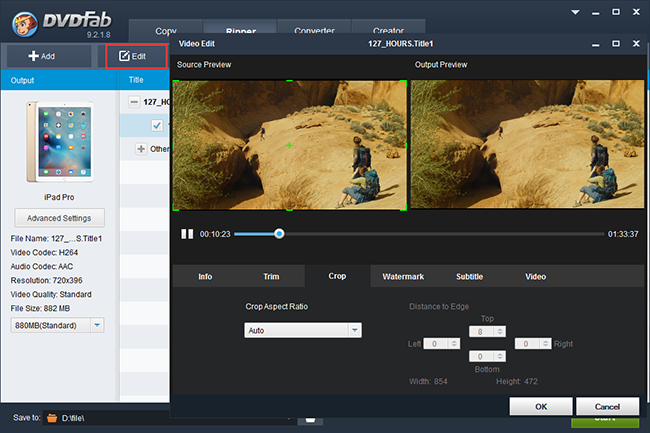The height and width of the screenshot is (433, 650).
Task: Click the Add button with plus icon
Action: coord(49,56)
